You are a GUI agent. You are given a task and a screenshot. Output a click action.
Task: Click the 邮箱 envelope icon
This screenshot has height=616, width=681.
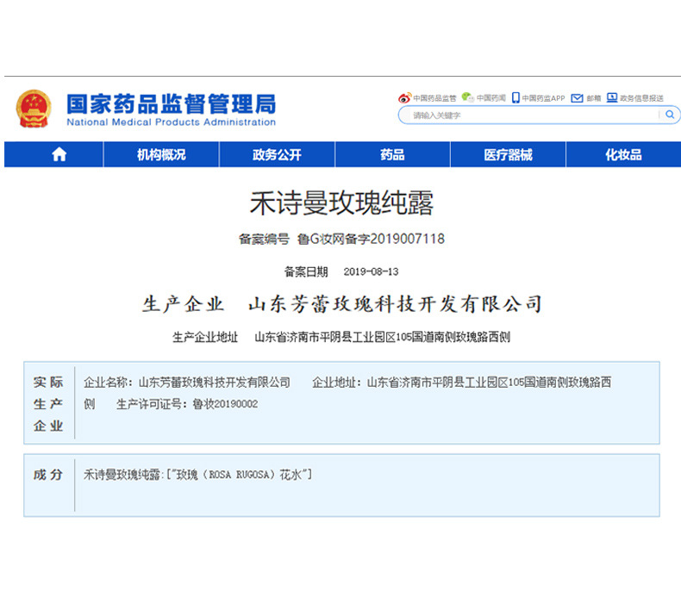(x=577, y=98)
